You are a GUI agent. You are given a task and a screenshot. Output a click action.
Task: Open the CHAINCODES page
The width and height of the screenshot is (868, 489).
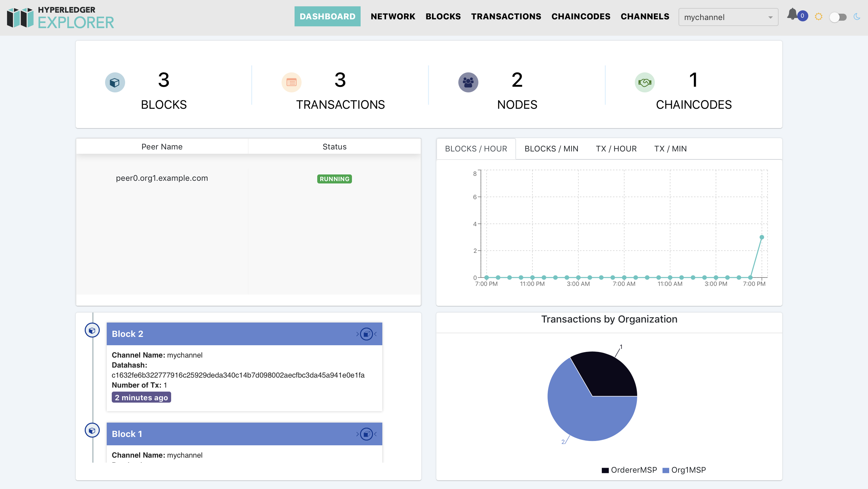[x=580, y=16]
